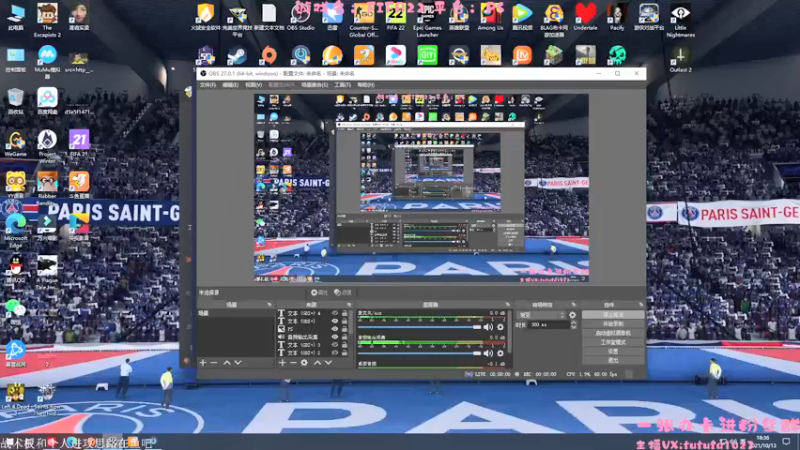Open Pacify desktop shortcut
This screenshot has height=450, width=800.
click(x=617, y=18)
